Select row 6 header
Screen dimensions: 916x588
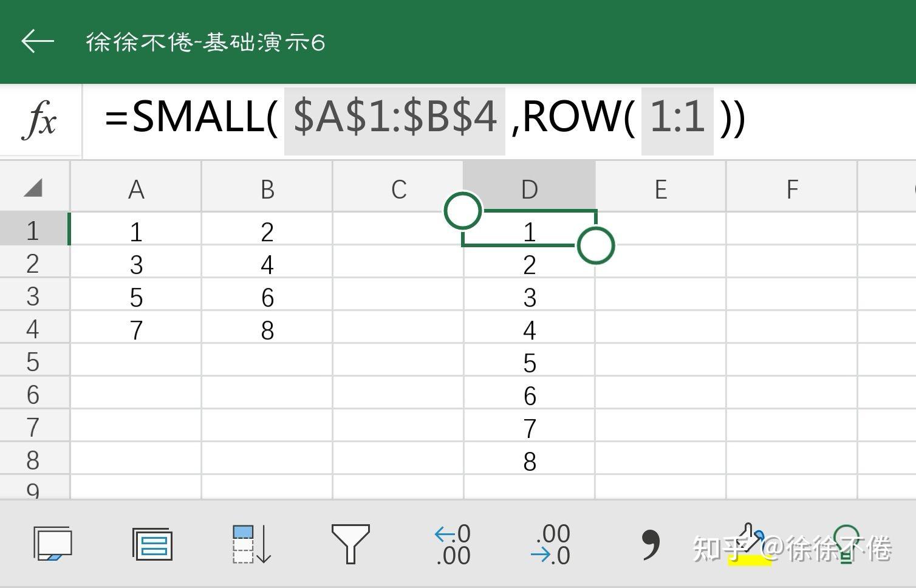[34, 393]
